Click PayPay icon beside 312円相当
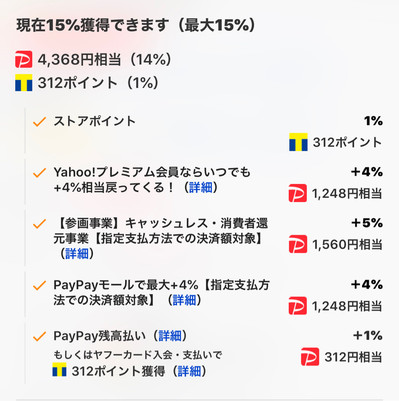This screenshot has height=401, width=399. (310, 357)
